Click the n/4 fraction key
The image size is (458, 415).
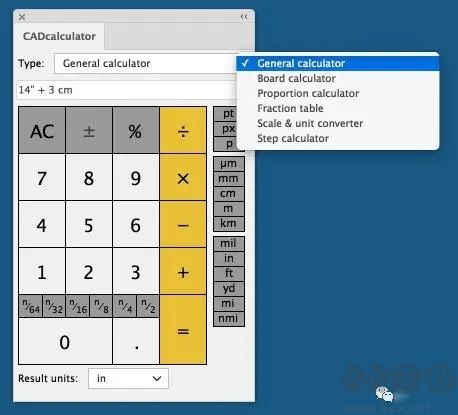coord(125,306)
